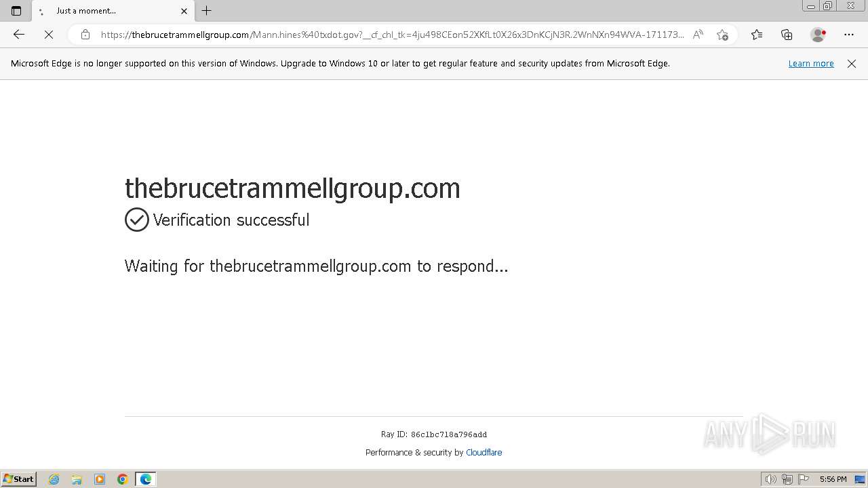Click the Edge no longer supported message
The width and height of the screenshot is (868, 488).
(340, 64)
